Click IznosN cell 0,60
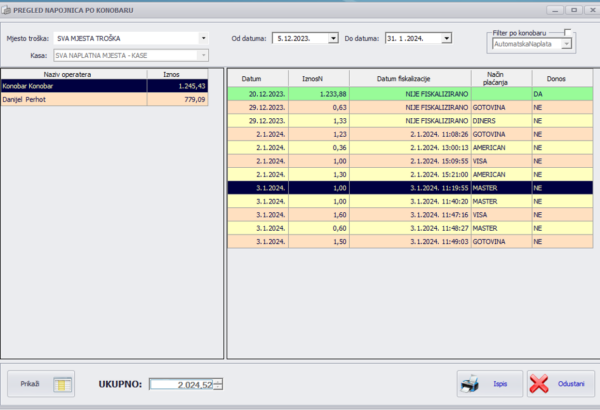This screenshot has width=600, height=410. coord(319,228)
